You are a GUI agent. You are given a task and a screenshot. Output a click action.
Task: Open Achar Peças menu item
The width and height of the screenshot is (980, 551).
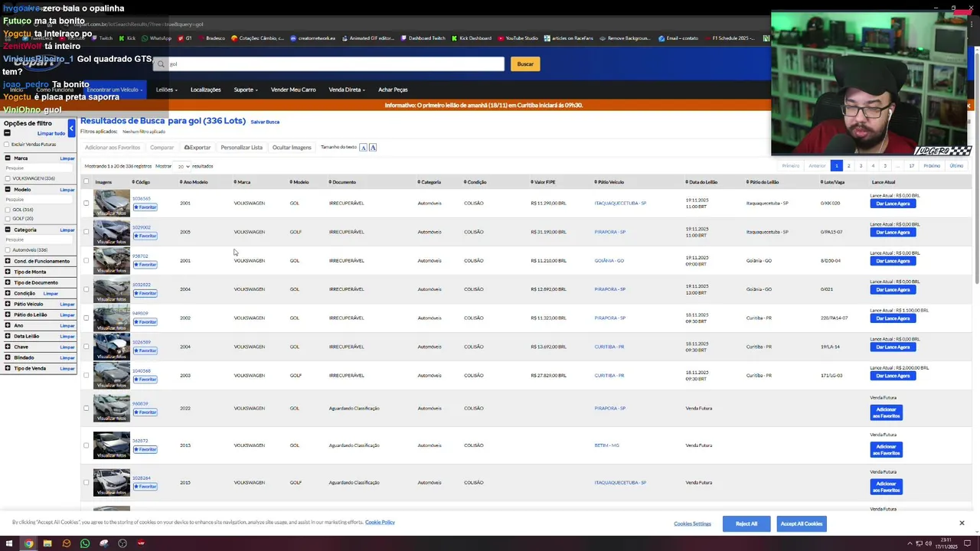point(393,90)
